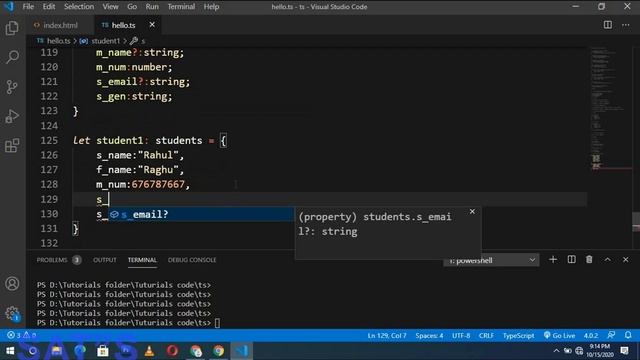Start server with Go Live
The image size is (640, 360).
[x=559, y=336]
